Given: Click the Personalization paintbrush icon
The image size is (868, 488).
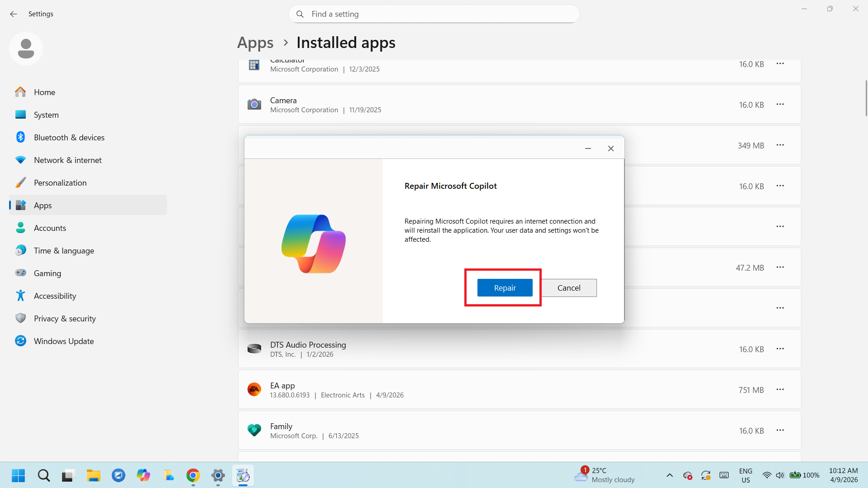Looking at the screenshot, I should click(x=20, y=183).
